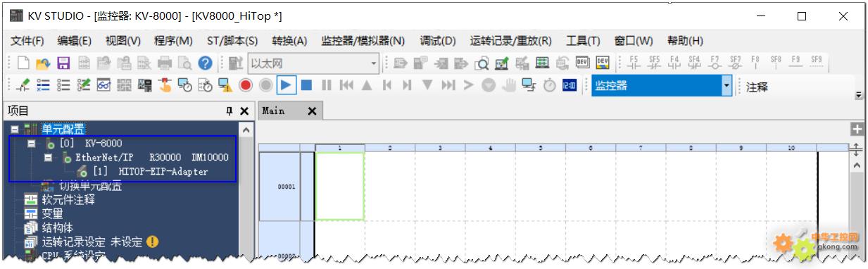Collapse the [0] KV-8000 tree node
868x269 pixels.
point(31,144)
